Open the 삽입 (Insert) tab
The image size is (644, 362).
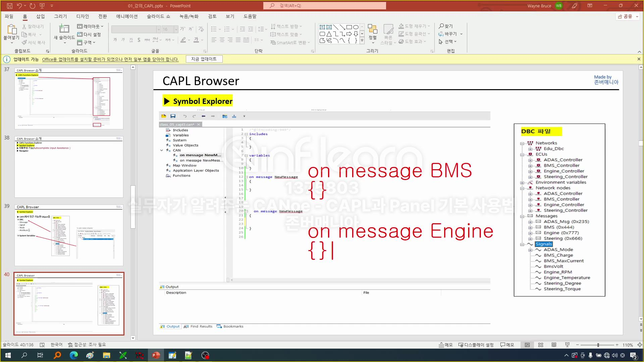click(x=41, y=16)
